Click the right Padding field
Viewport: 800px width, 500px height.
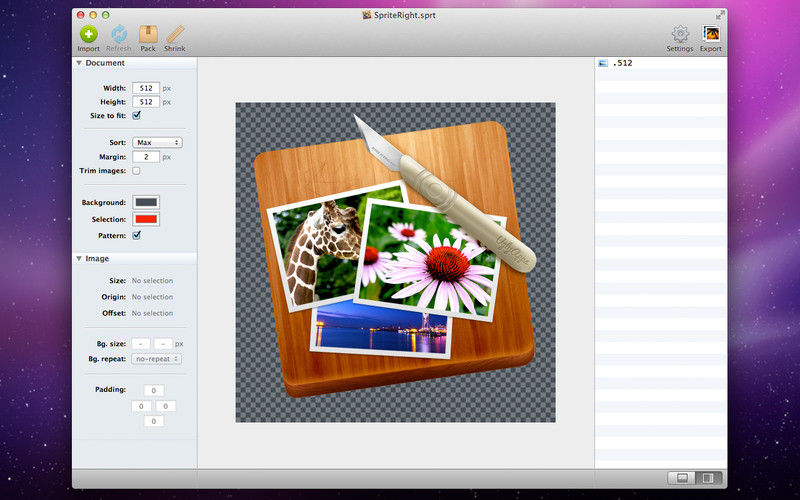click(166, 406)
